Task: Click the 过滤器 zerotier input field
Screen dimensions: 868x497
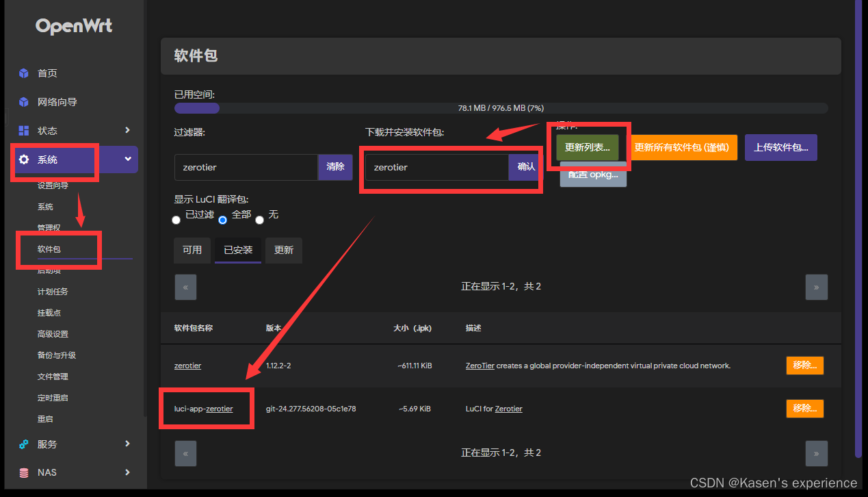Action: click(x=246, y=167)
